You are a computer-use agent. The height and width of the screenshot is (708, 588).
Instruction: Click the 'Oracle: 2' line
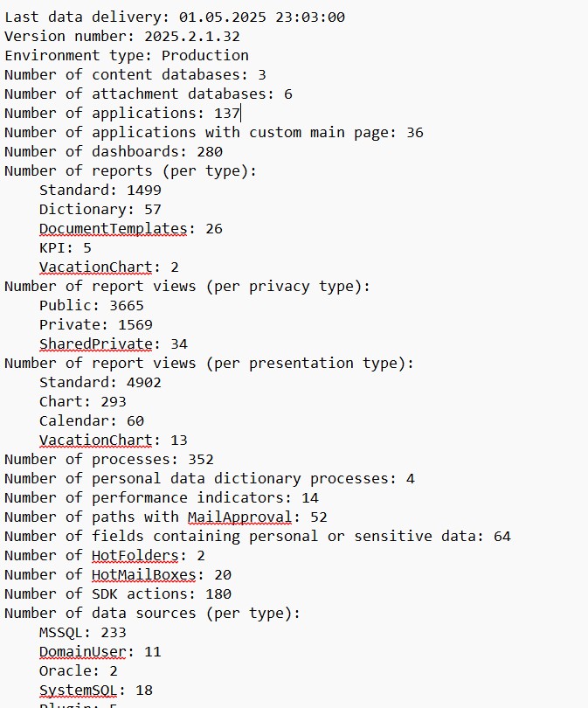click(x=78, y=671)
